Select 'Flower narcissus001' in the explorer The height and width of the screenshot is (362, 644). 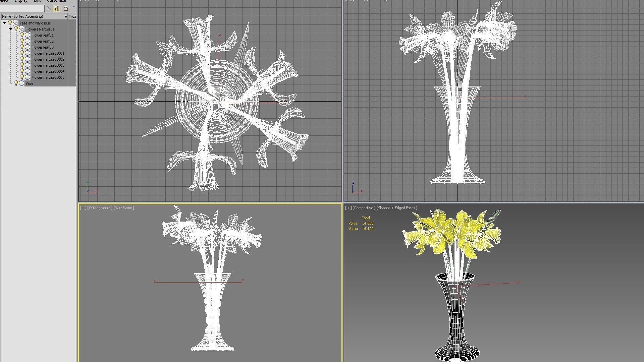coord(48,53)
